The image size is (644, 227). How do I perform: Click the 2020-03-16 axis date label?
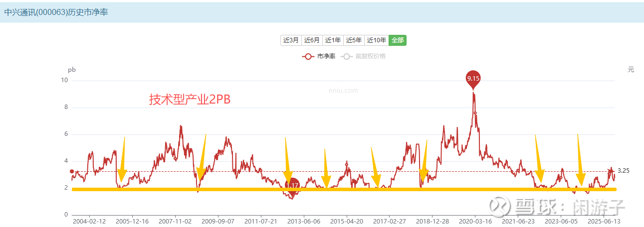coord(475,221)
